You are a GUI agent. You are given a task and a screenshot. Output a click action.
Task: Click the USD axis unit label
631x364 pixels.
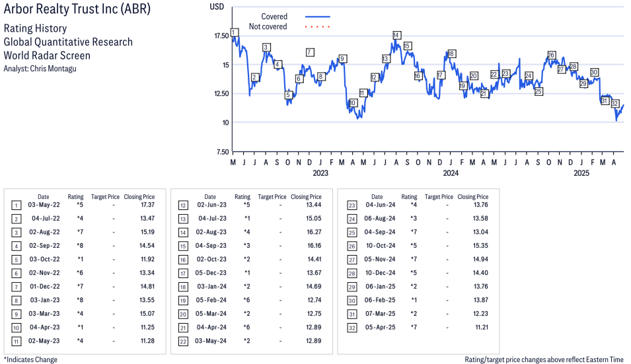217,7
